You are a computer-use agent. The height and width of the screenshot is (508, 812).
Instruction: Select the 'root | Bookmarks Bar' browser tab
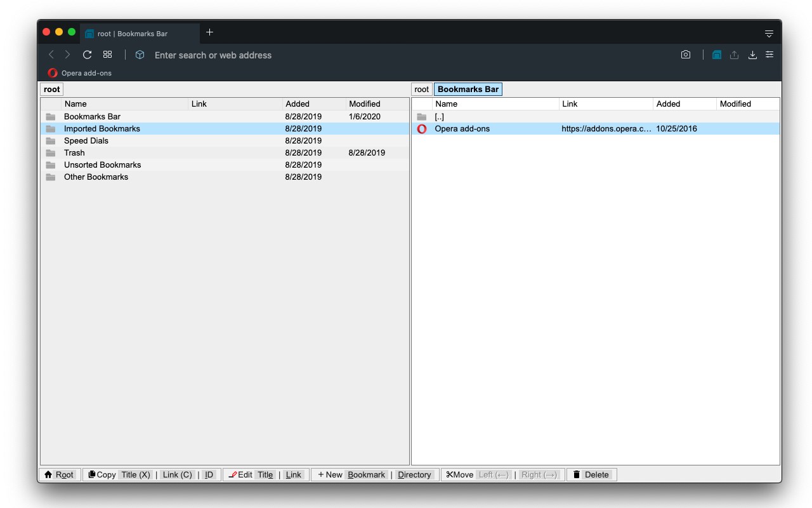(x=141, y=34)
